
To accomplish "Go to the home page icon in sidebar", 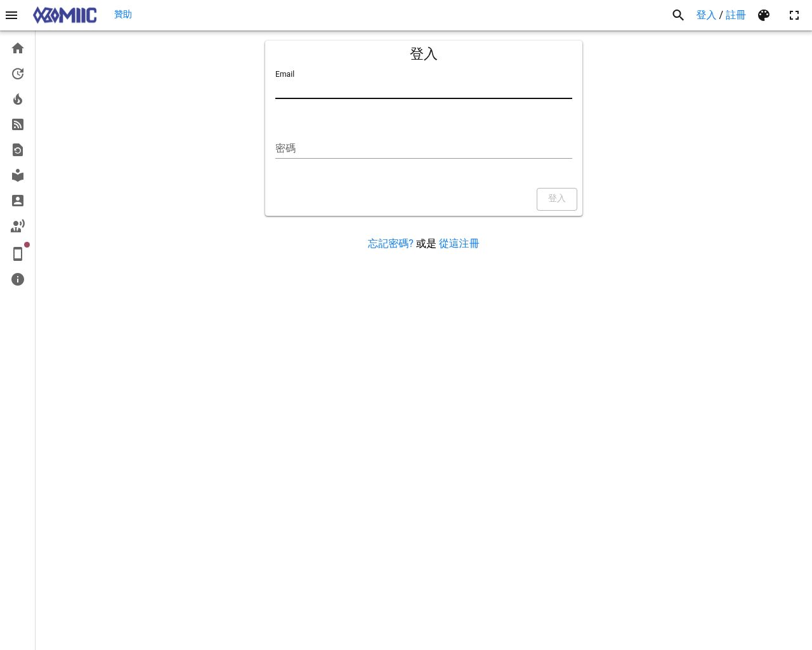I will (18, 48).
